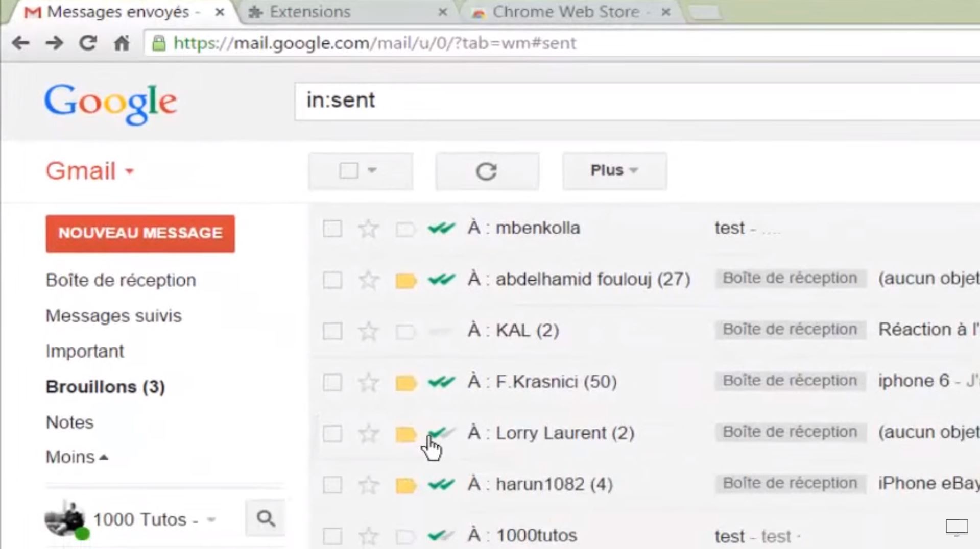
Task: Open the 1000 Tutos chat status dropdown
Action: pos(211,520)
